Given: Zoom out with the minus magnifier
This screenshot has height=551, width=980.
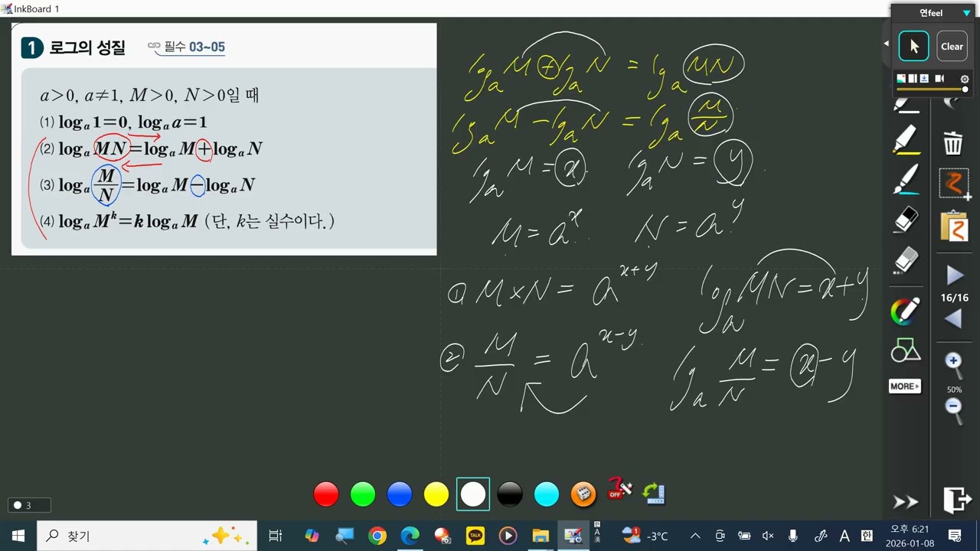Looking at the screenshot, I should [x=953, y=409].
